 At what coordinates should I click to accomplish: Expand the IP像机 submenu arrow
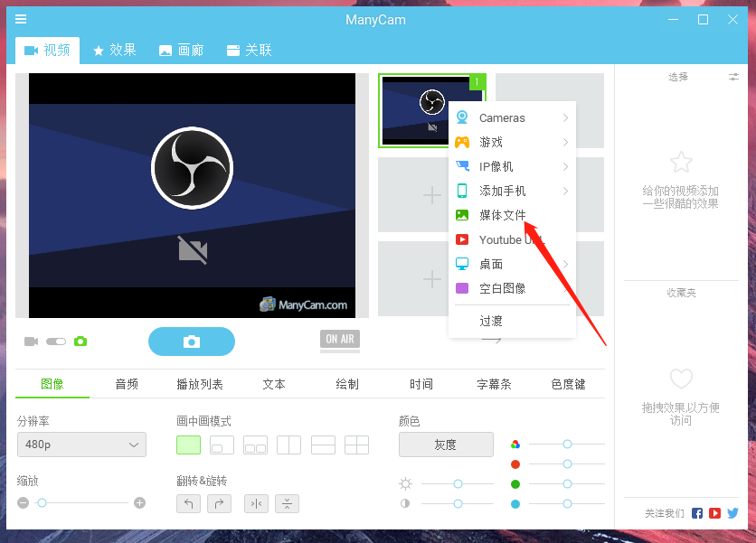(x=565, y=167)
